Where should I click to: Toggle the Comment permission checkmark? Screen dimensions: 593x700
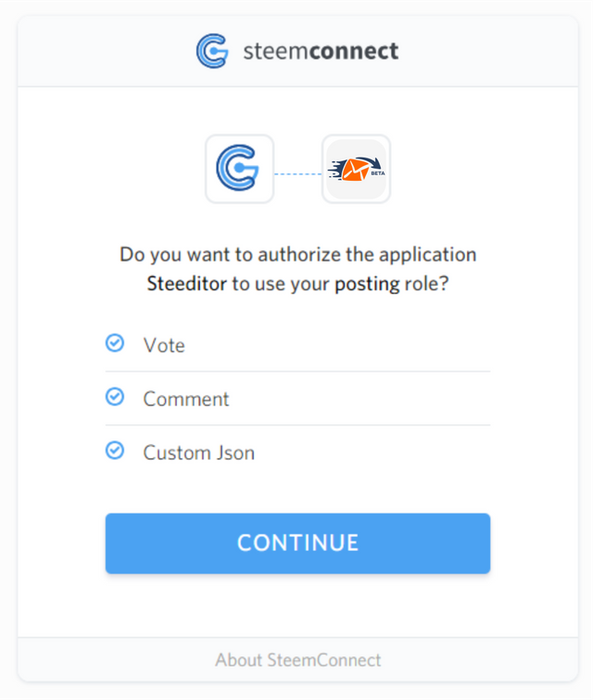(x=115, y=397)
